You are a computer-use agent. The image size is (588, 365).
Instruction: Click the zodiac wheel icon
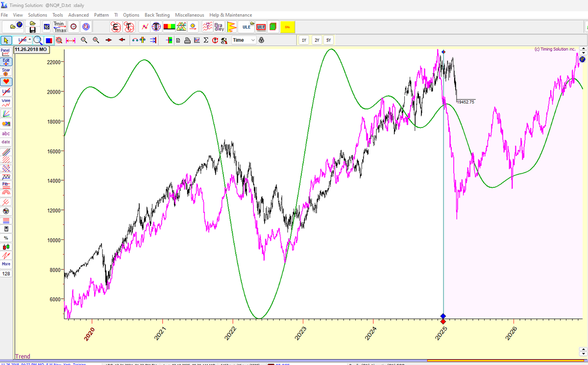point(85,27)
